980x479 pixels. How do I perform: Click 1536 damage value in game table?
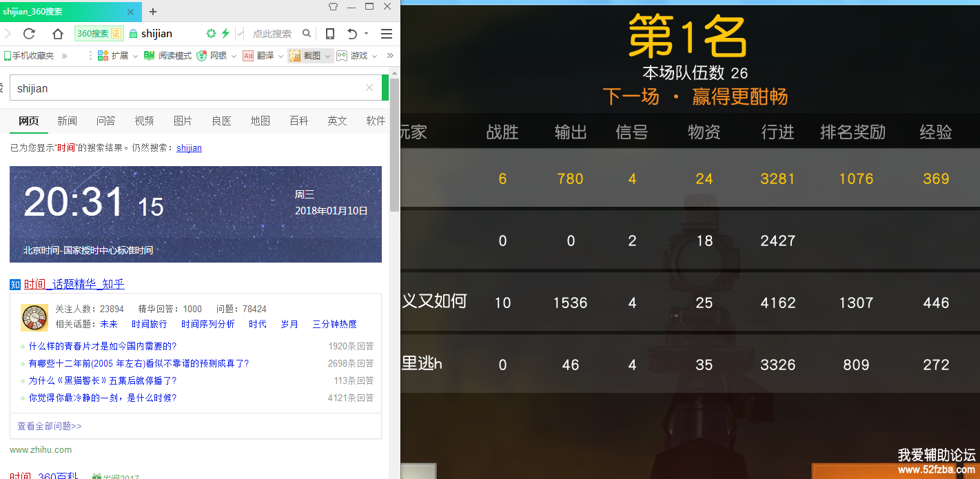click(571, 303)
